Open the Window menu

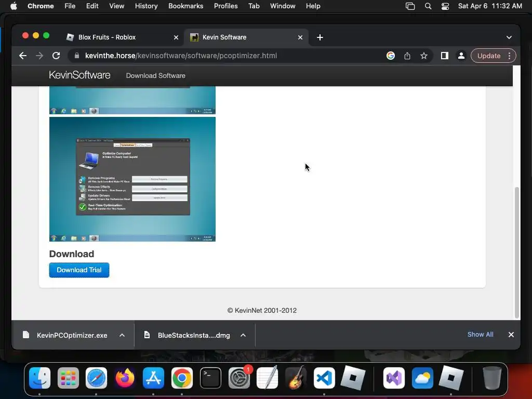[283, 6]
